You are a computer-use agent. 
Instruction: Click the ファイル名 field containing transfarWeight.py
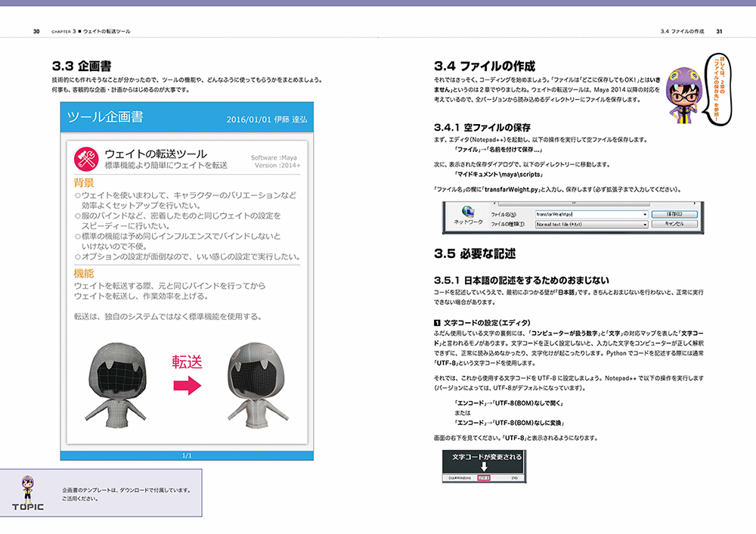(591, 214)
